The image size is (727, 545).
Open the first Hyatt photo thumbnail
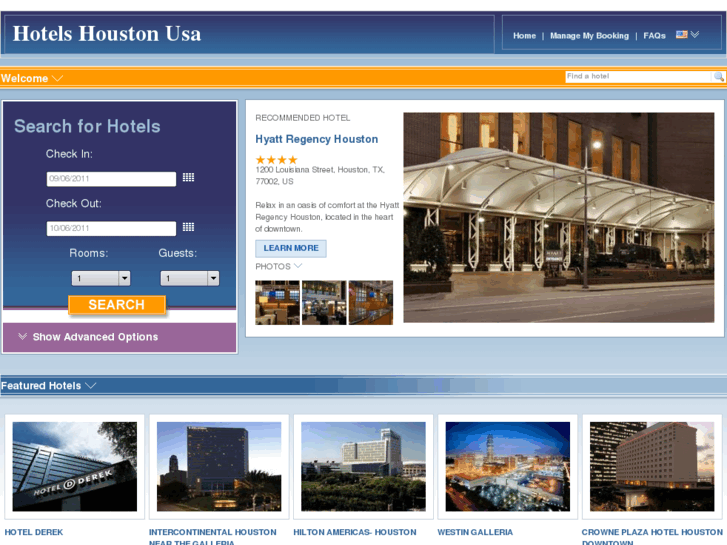coord(277,302)
